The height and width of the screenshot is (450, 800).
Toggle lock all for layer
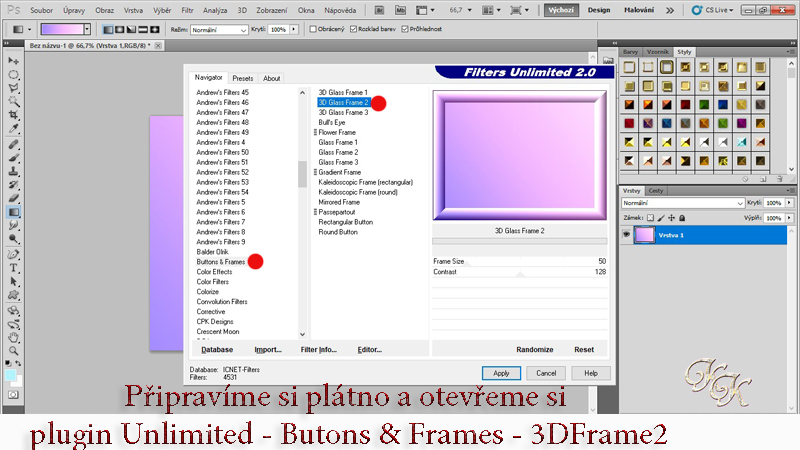point(682,218)
